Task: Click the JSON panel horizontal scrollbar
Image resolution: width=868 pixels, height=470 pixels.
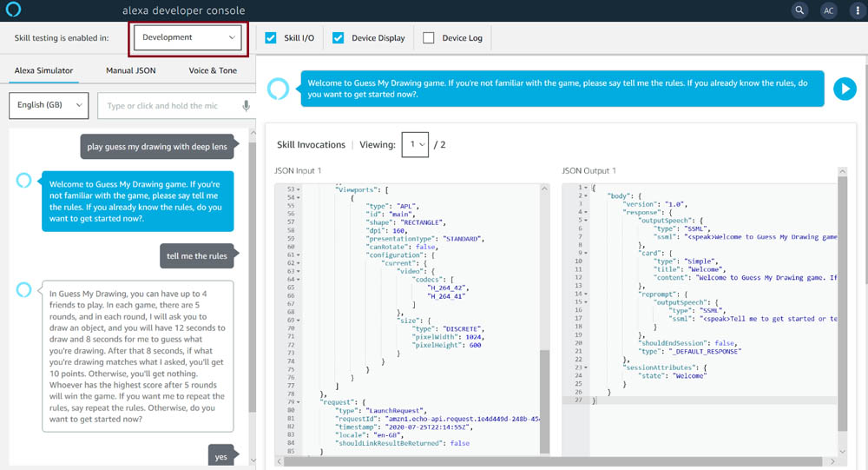Action: (x=552, y=461)
